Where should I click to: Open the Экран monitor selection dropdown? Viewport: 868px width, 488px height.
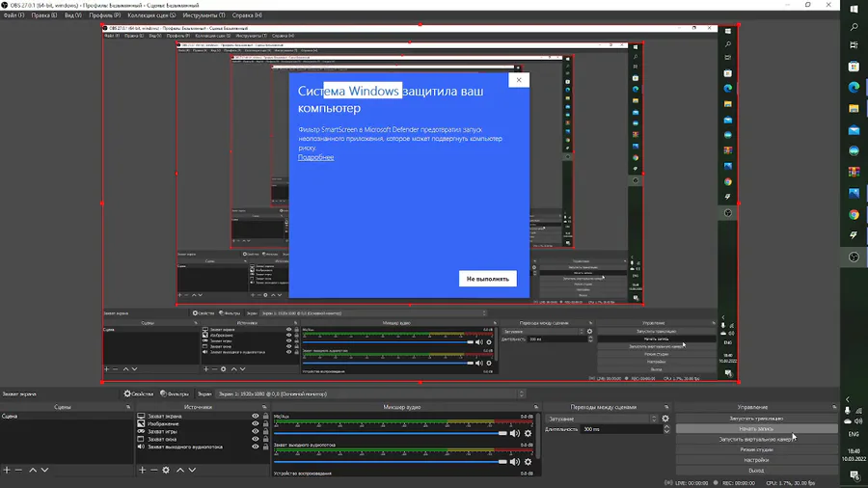[x=369, y=393]
